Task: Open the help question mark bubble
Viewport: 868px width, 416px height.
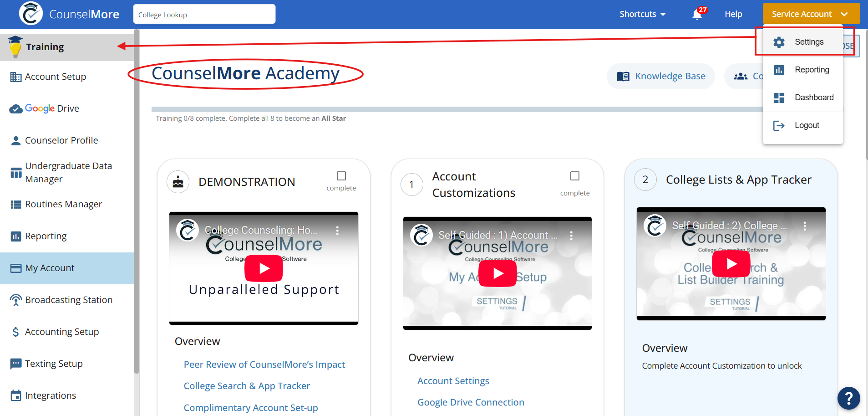Action: pyautogui.click(x=848, y=398)
